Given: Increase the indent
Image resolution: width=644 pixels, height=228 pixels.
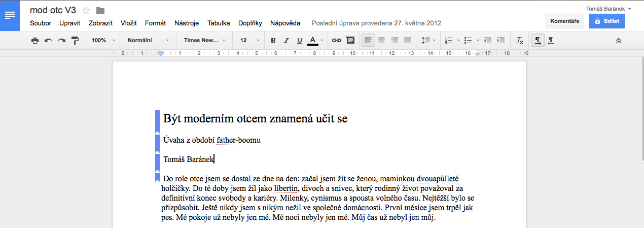Looking at the screenshot, I should 501,41.
